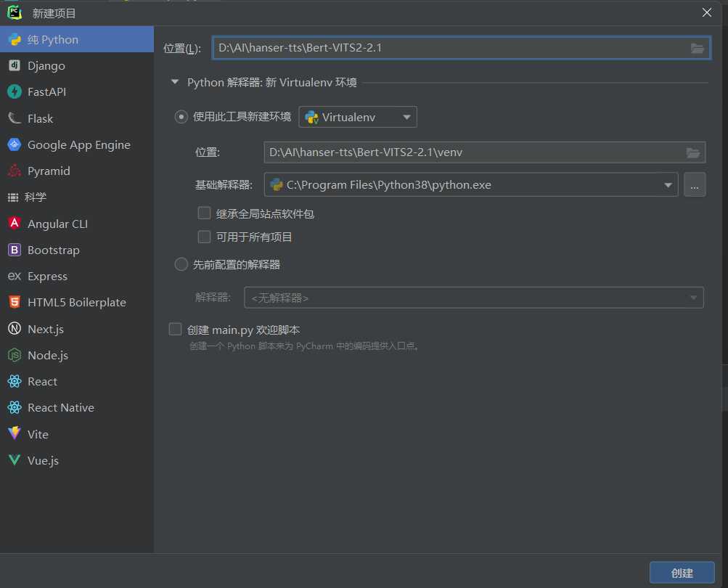Click the Angular CLI red icon
This screenshot has width=728, height=588.
pyautogui.click(x=15, y=224)
